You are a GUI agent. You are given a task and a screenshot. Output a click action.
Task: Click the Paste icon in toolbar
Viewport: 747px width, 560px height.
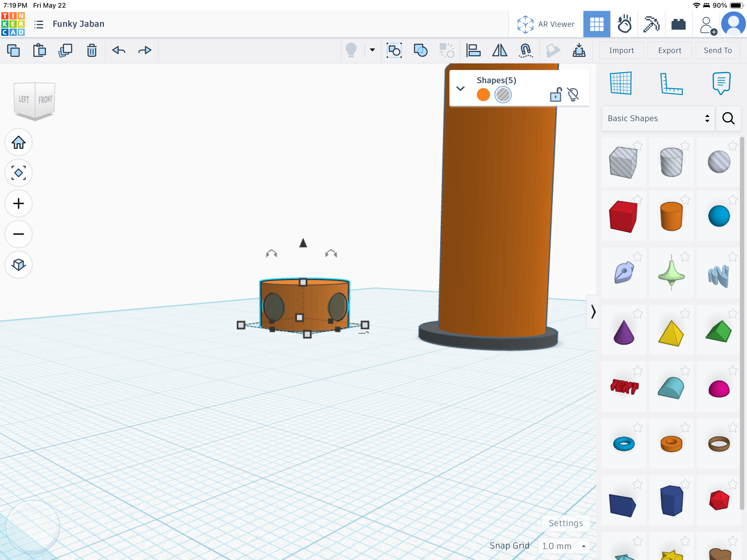coord(40,51)
